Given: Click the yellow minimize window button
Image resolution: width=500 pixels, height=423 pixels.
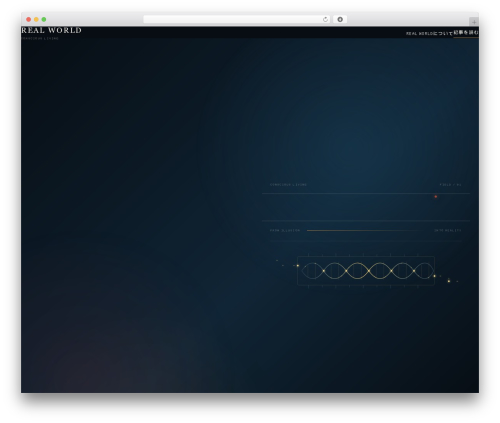Looking at the screenshot, I should click(36, 20).
